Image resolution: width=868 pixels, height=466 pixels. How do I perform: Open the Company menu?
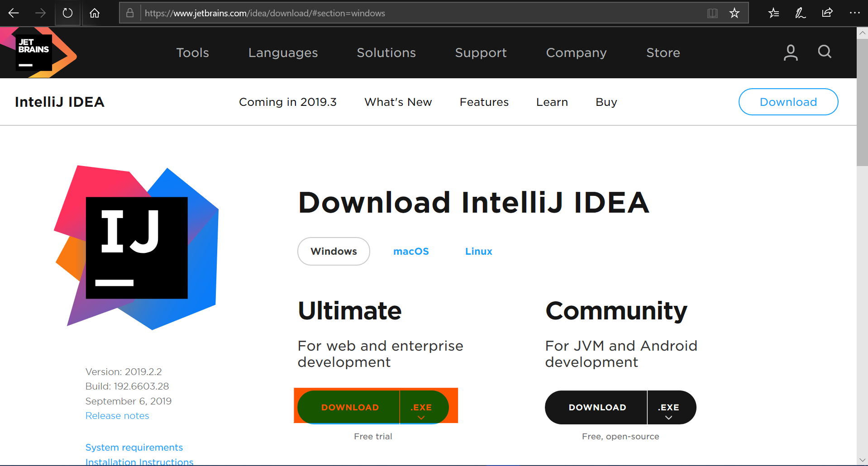tap(576, 53)
